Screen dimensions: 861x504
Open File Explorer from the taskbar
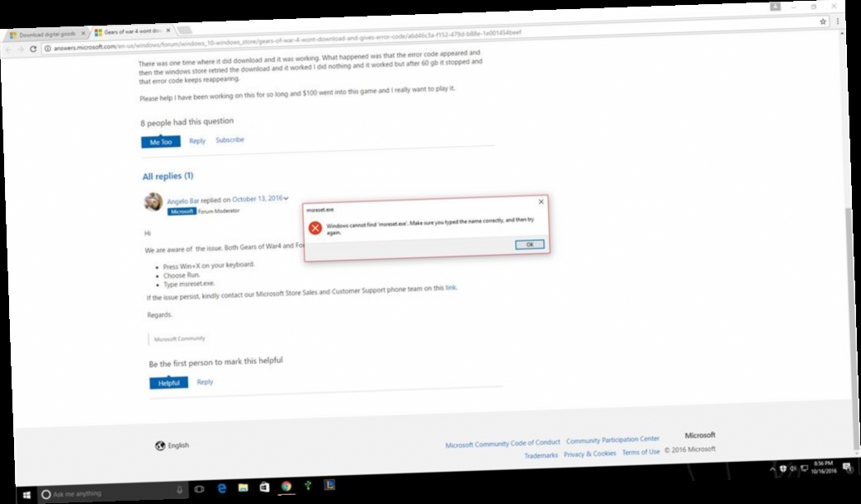[x=243, y=488]
